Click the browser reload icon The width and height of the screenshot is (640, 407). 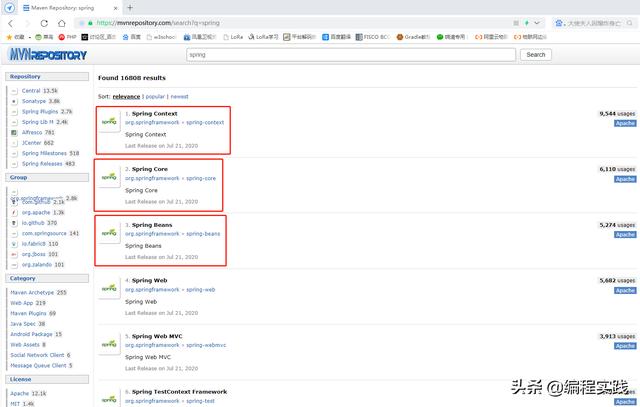pyautogui.click(x=44, y=23)
